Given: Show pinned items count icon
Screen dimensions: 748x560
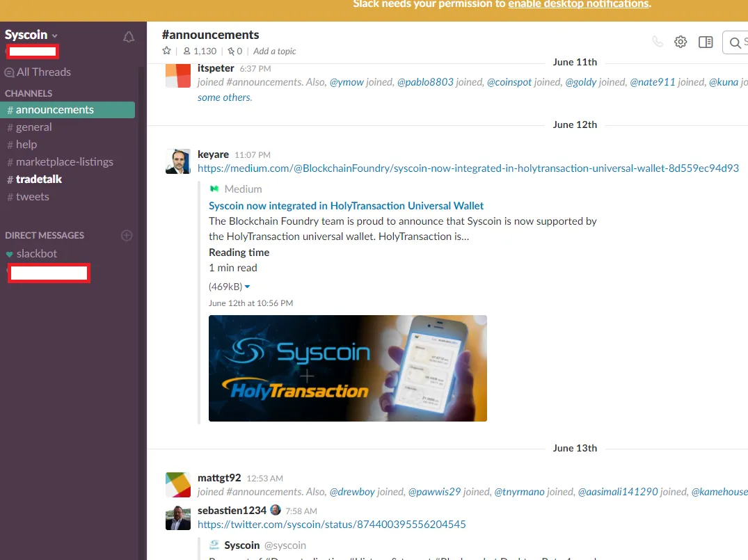Looking at the screenshot, I should coord(234,51).
